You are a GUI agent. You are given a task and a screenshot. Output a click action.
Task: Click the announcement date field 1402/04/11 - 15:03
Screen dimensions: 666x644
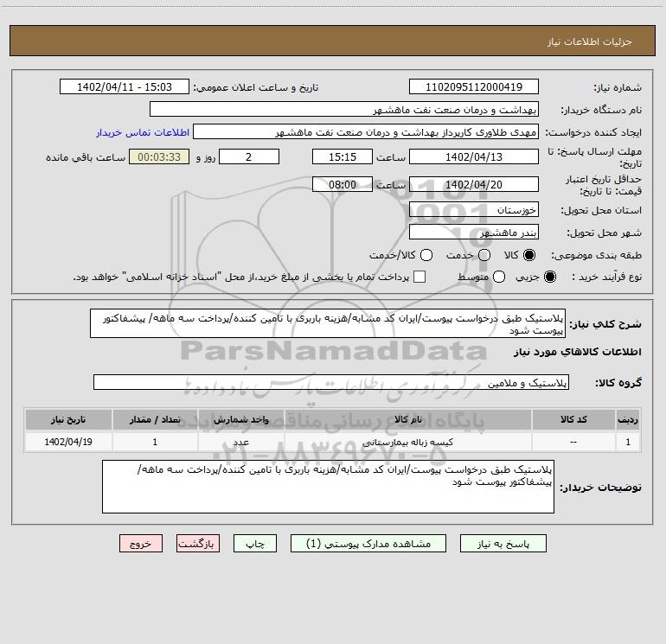tap(125, 86)
